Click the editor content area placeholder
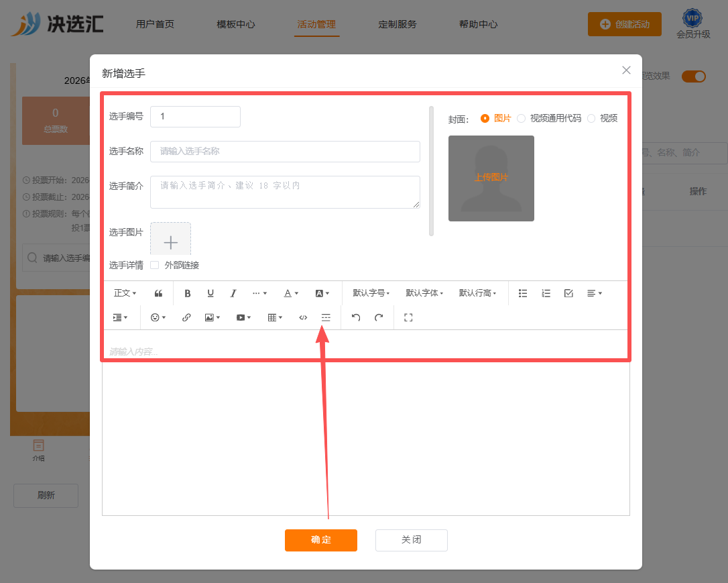The width and height of the screenshot is (728, 583). point(133,352)
